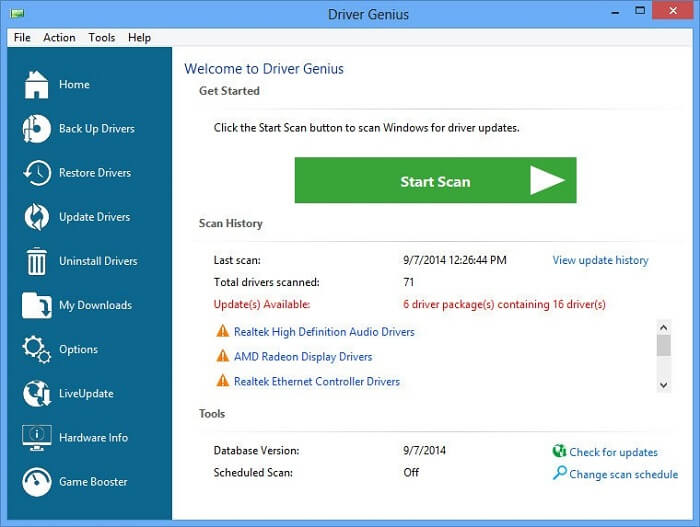Click the Uninstall Drivers trash icon
Viewport: 700px width, 527px height.
tap(37, 261)
